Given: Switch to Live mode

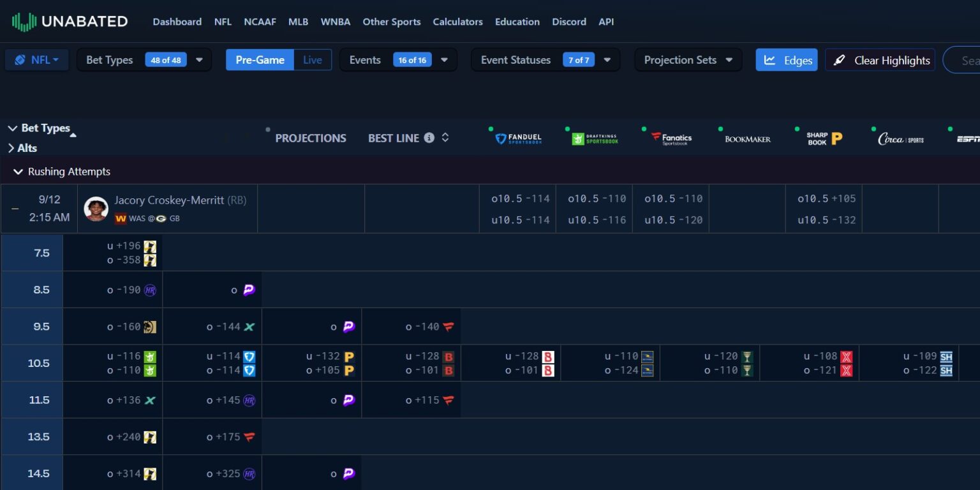Looking at the screenshot, I should pyautogui.click(x=313, y=60).
